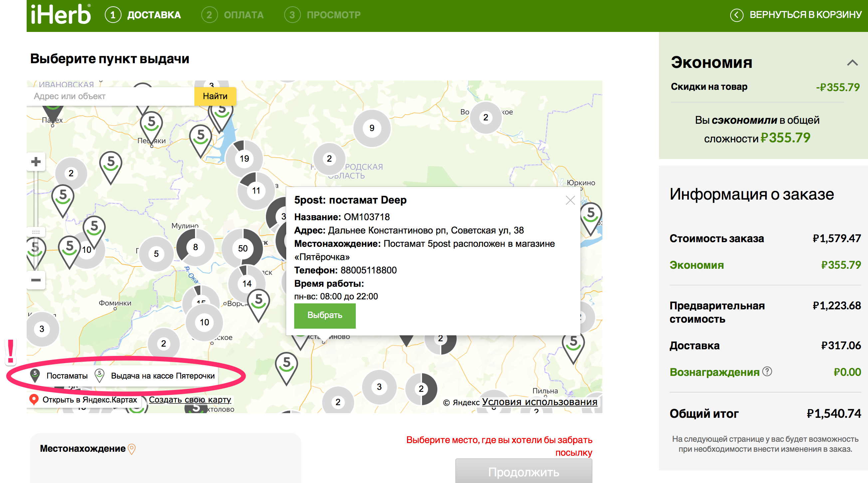Click the Вознаграждения help question mark icon

[x=767, y=371]
